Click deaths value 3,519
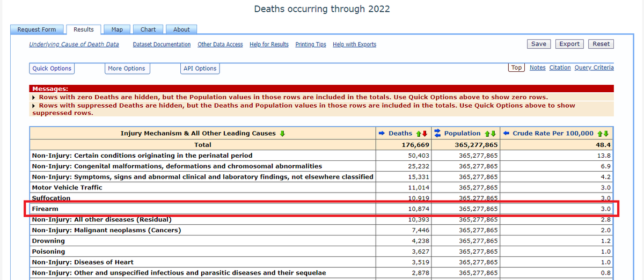644x280 pixels. point(420,262)
